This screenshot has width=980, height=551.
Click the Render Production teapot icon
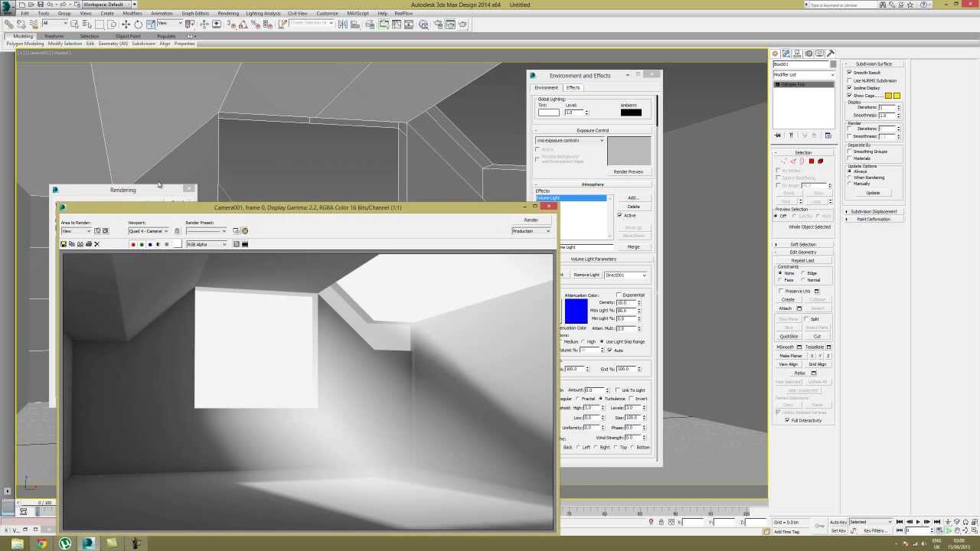462,24
